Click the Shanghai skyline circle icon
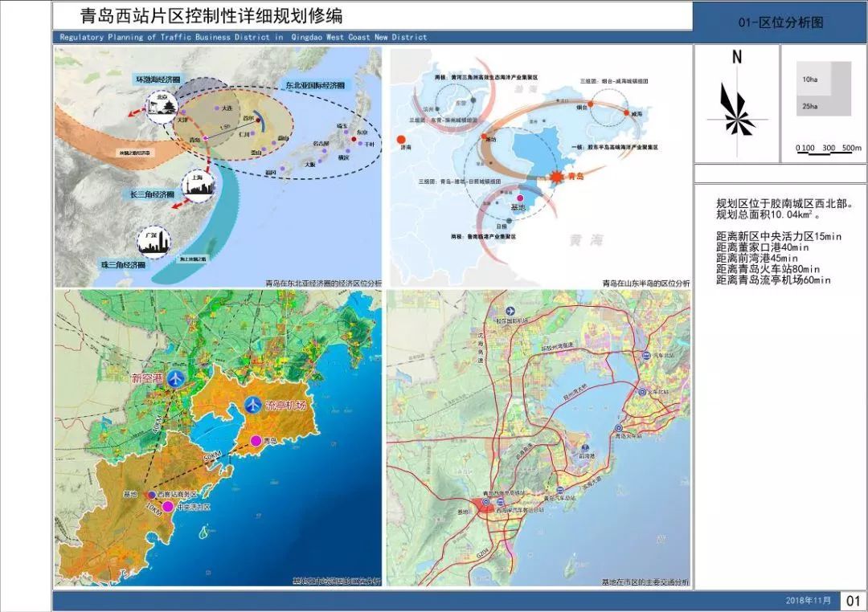 click(x=198, y=186)
